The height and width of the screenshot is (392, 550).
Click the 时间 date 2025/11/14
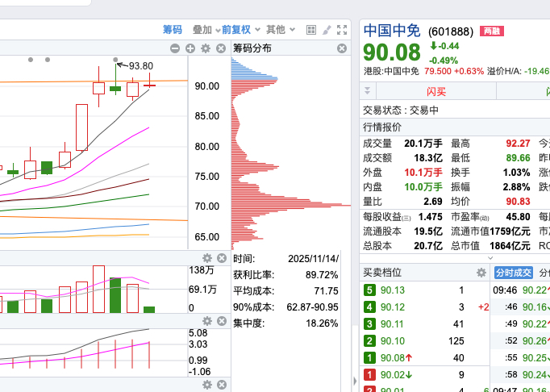(313, 259)
